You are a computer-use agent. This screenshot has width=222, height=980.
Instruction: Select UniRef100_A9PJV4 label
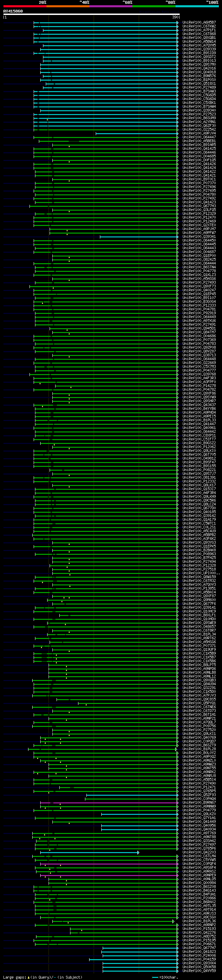click(x=199, y=133)
